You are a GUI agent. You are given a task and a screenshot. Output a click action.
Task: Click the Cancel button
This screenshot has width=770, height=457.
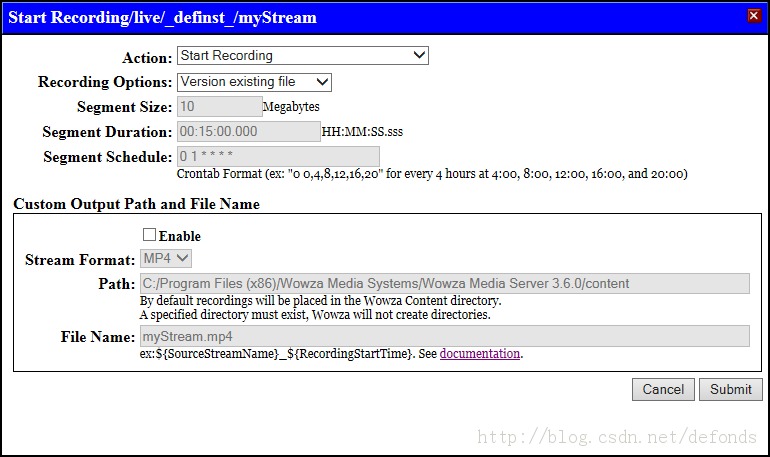point(663,389)
